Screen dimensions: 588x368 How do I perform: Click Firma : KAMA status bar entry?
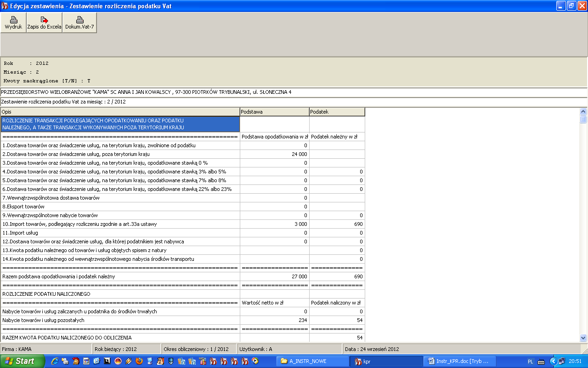point(46,349)
